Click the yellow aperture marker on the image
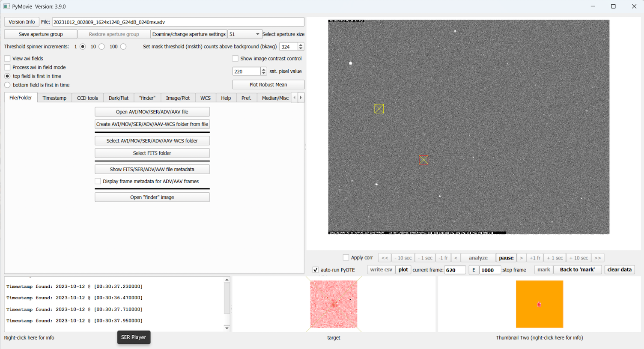644x349 pixels. point(379,109)
